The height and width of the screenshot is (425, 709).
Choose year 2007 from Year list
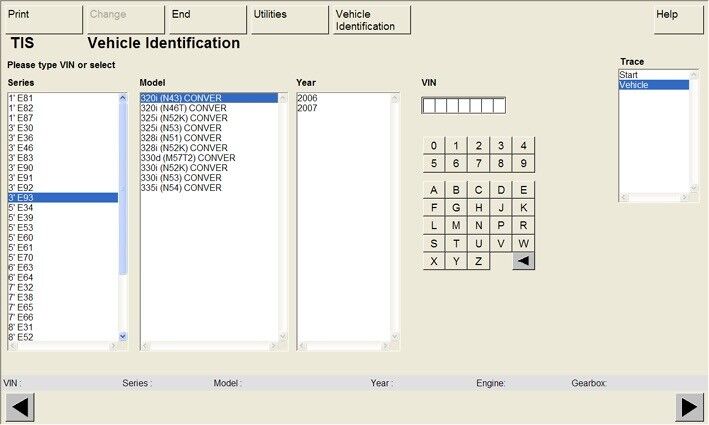[307, 108]
